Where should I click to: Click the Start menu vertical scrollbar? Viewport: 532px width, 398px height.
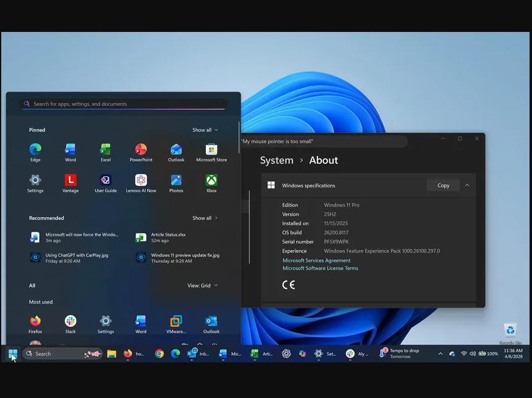[x=239, y=138]
